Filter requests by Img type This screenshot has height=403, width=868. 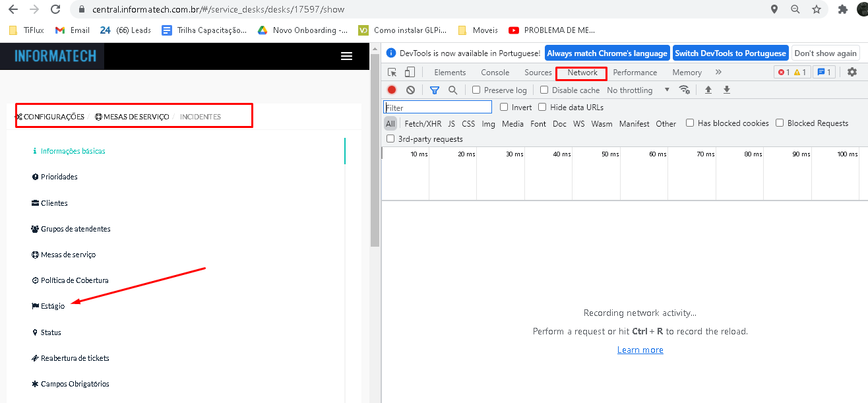coord(488,123)
